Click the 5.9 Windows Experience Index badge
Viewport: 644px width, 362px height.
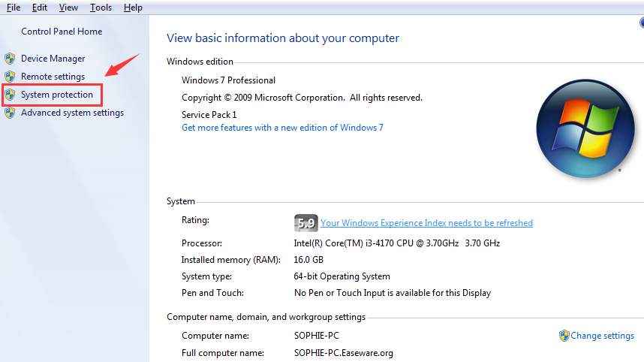(306, 223)
